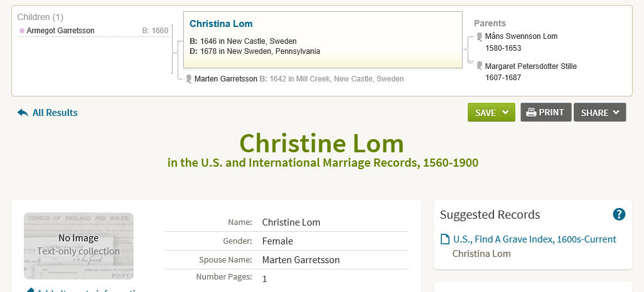The height and width of the screenshot is (292, 644).
Task: Click the pink dot beside Armegot Garretsson
Action: pyautogui.click(x=22, y=31)
